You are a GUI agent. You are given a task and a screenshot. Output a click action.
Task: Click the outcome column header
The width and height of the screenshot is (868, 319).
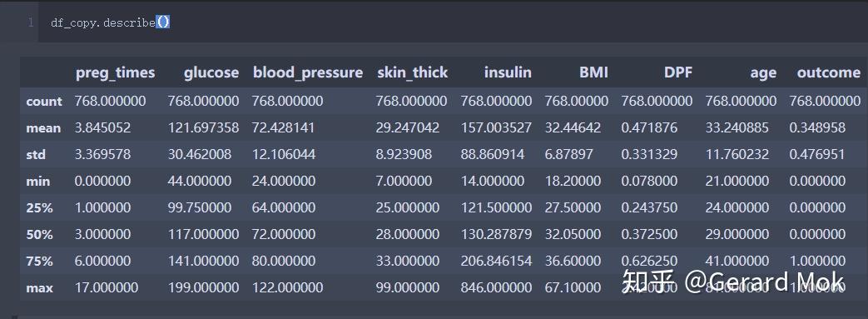click(x=829, y=72)
